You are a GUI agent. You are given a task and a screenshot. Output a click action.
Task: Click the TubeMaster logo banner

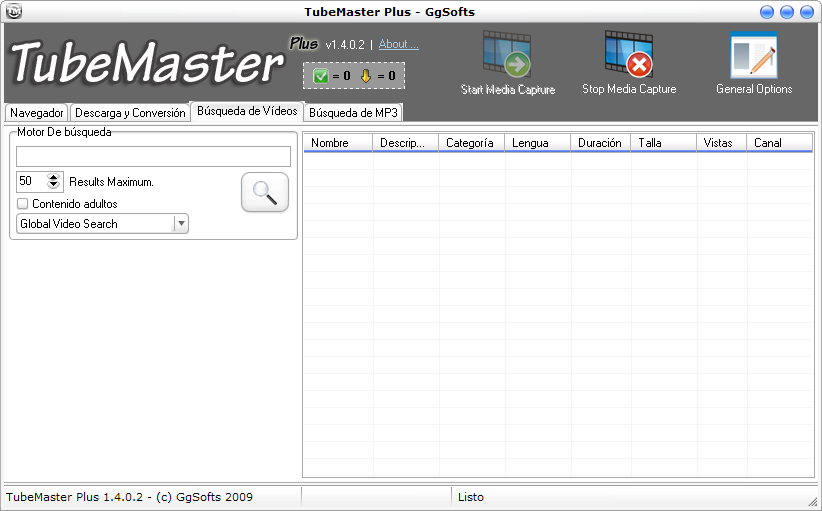[x=145, y=65]
